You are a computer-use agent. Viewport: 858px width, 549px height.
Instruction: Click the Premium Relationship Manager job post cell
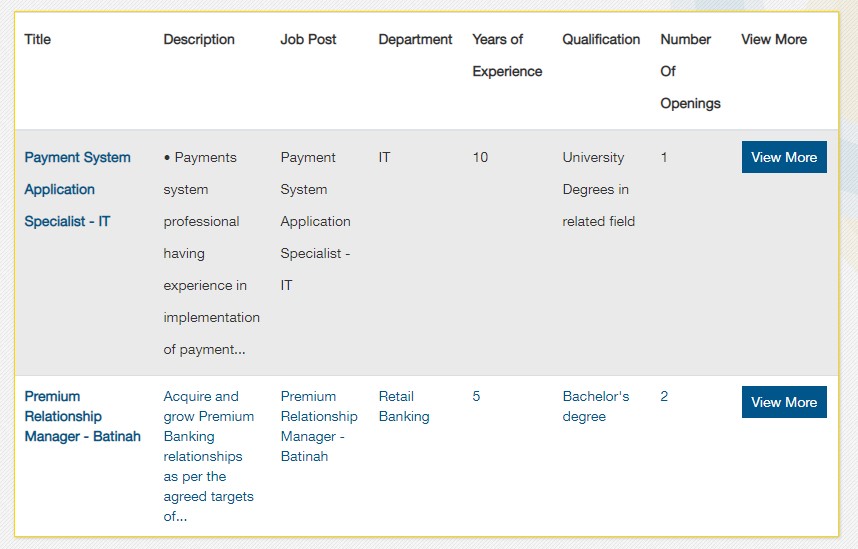pos(319,426)
